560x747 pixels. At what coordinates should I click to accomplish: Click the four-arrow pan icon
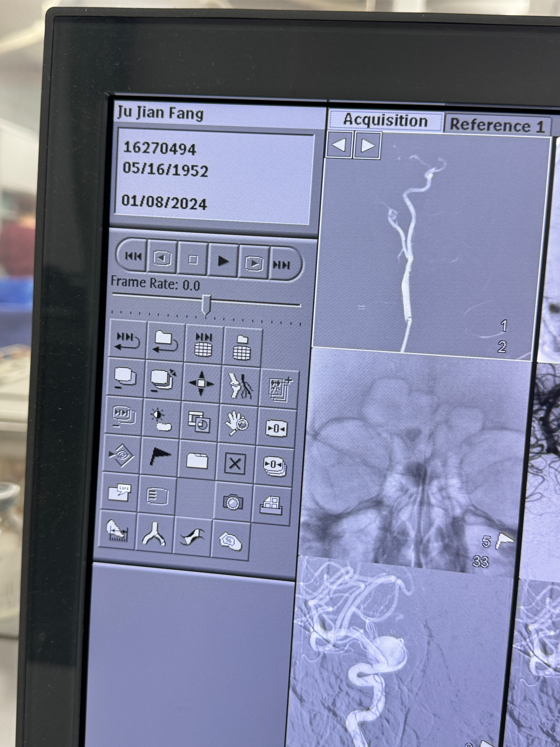[x=201, y=383]
